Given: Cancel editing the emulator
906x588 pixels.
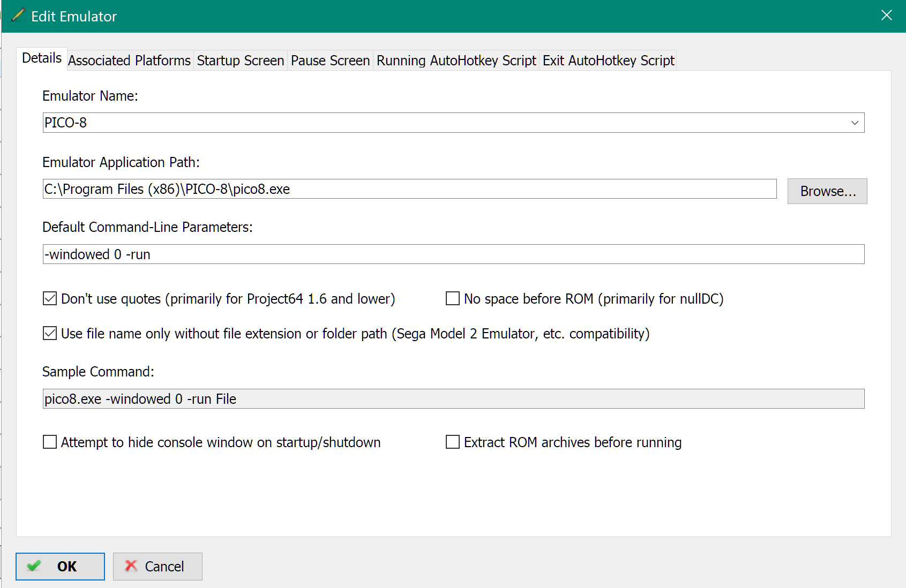Looking at the screenshot, I should tap(158, 567).
